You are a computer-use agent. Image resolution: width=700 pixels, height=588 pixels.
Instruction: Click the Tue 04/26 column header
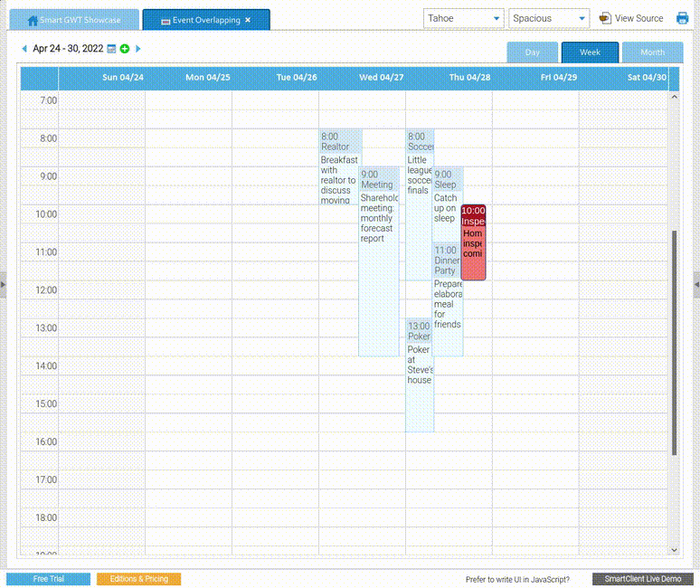[x=276, y=77]
